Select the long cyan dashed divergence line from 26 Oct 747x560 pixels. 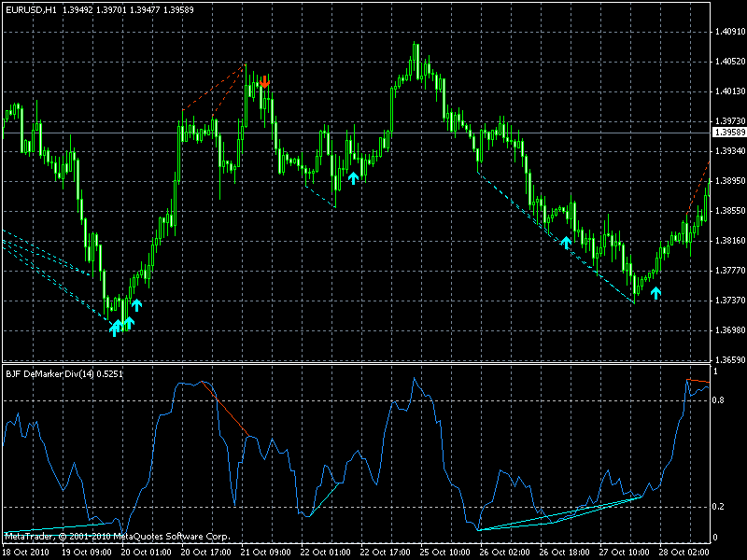pyautogui.click(x=556, y=238)
